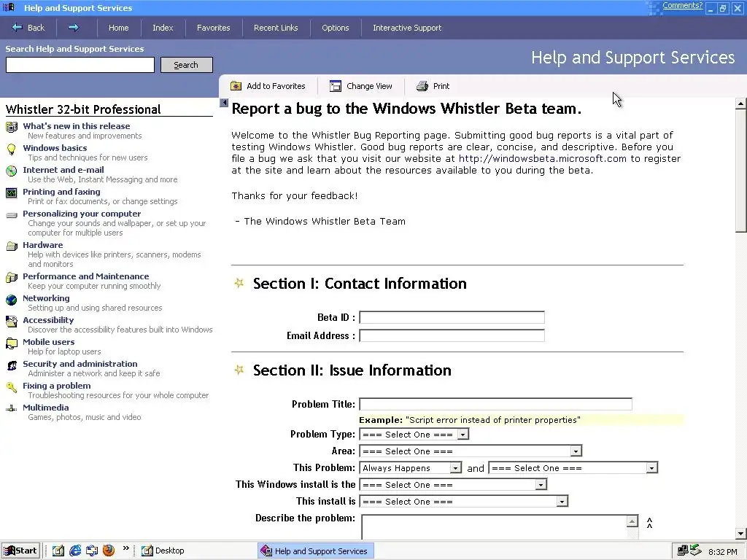Click the Email Address input field
747x560 pixels.
tap(452, 335)
